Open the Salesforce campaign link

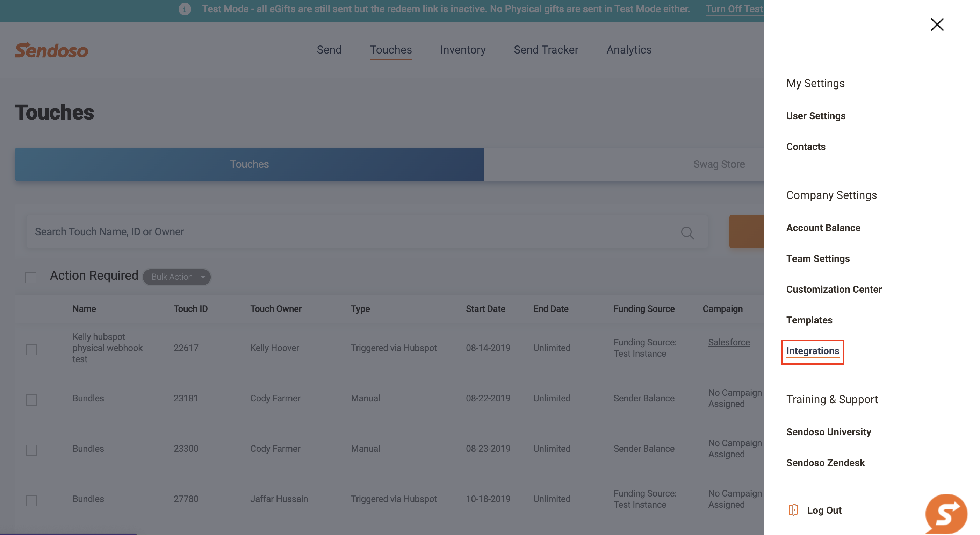click(728, 342)
